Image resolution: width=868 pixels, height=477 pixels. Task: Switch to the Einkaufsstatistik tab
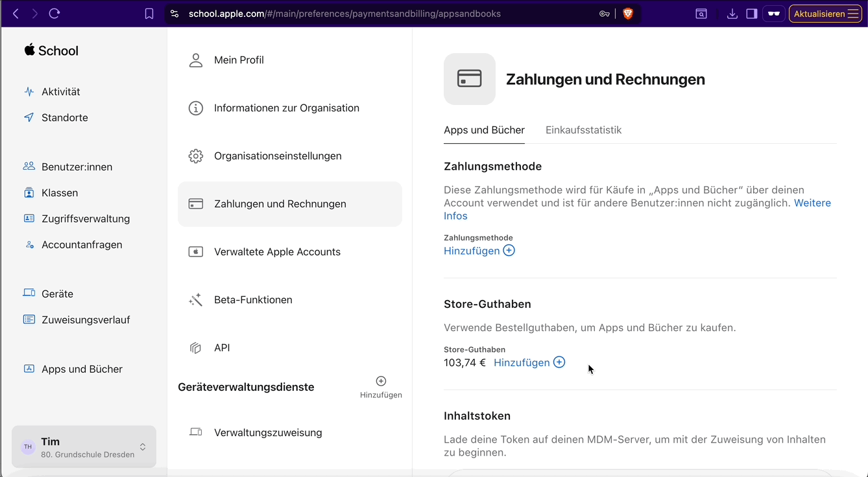point(583,130)
